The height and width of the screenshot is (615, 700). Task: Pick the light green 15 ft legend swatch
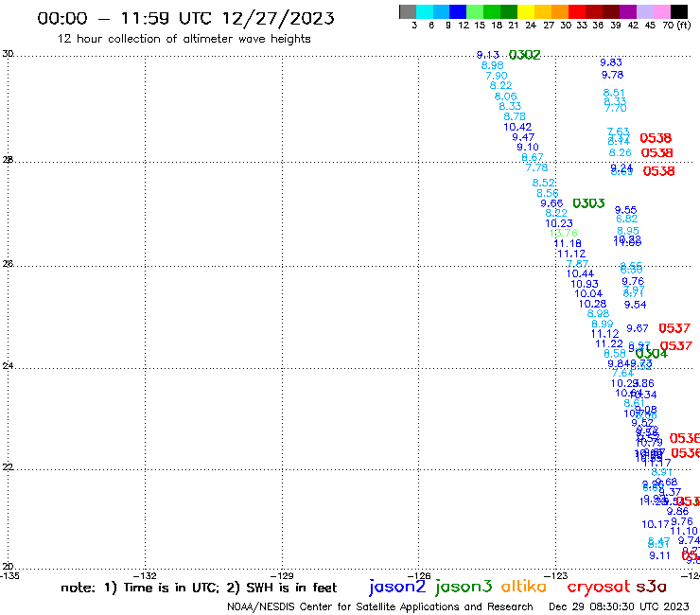click(x=475, y=11)
